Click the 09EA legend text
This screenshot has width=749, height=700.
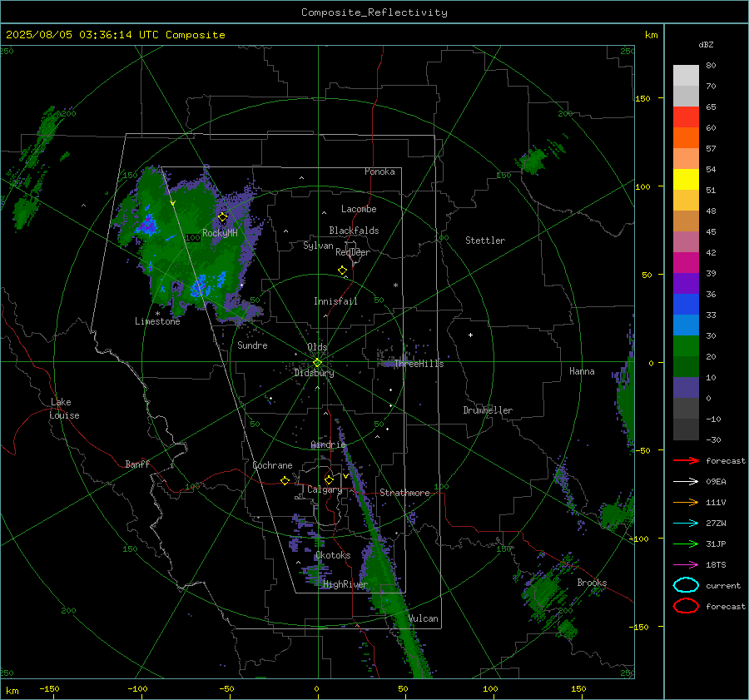click(x=716, y=482)
